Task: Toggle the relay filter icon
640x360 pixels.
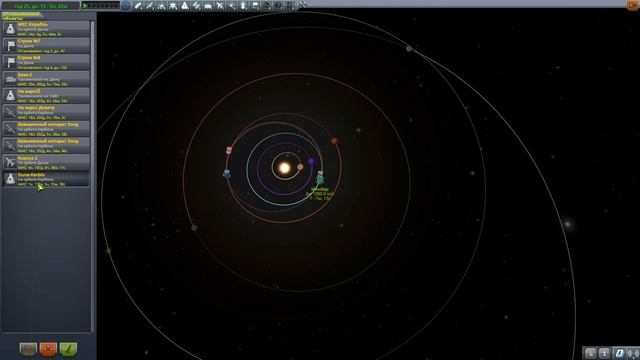Action: (x=232, y=6)
